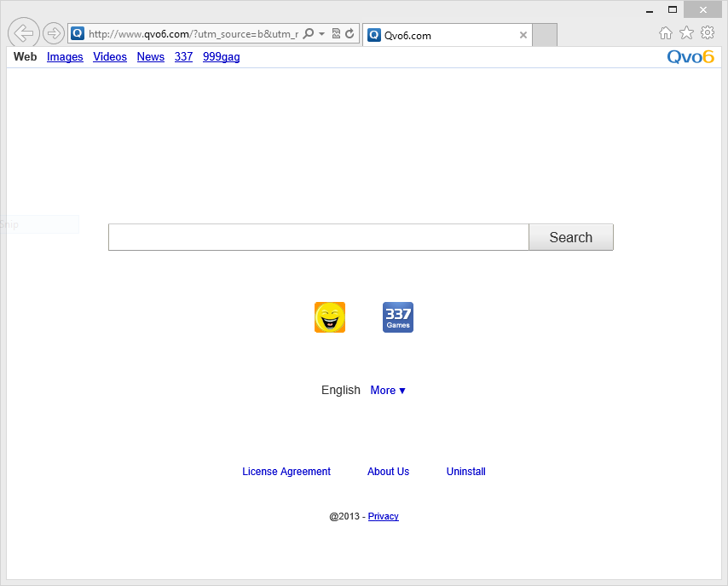Focus the main search text box
Viewport: 728px width, 586px height.
pos(319,237)
